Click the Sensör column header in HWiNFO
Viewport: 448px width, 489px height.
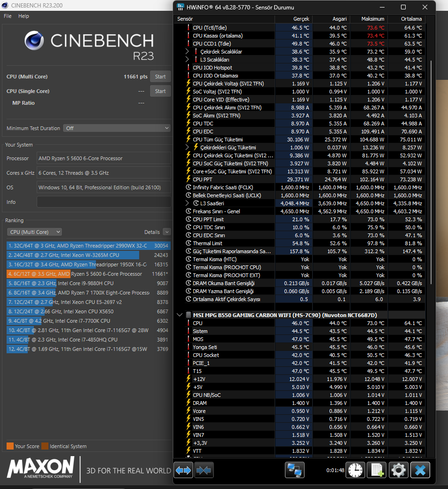coord(224,19)
